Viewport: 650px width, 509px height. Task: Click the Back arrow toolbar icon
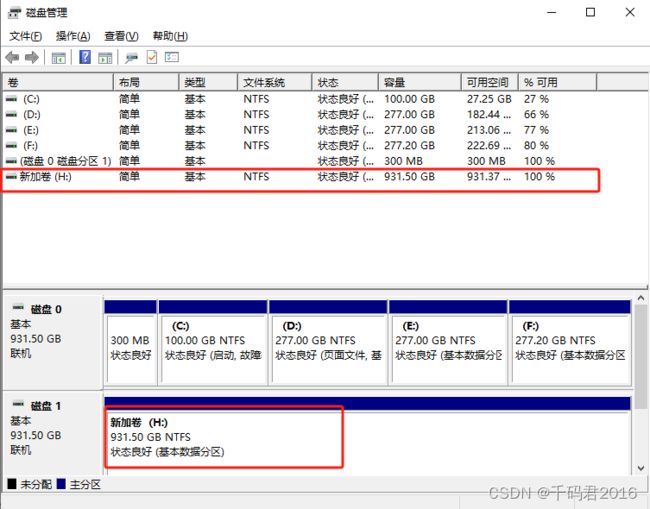point(12,57)
